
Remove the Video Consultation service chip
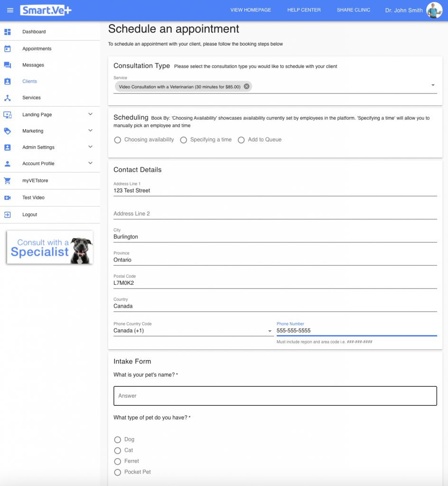(x=246, y=86)
